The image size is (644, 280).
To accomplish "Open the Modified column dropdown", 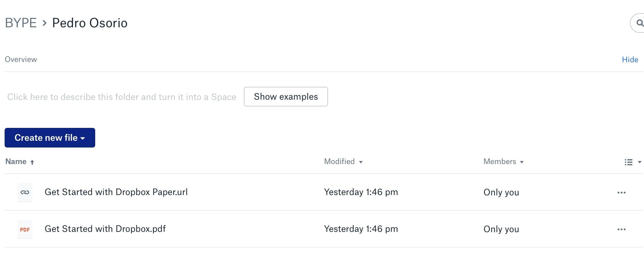I will 361,162.
